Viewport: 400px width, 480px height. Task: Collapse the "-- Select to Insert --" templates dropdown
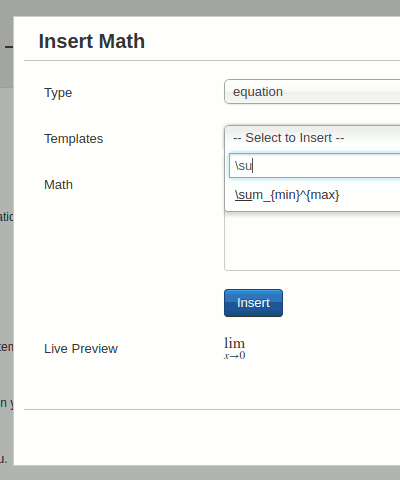coord(312,138)
